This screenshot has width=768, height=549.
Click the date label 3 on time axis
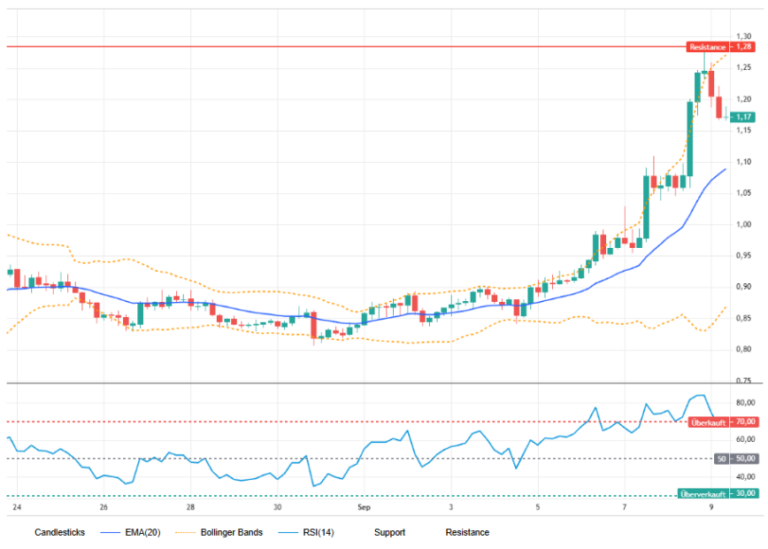[451, 507]
